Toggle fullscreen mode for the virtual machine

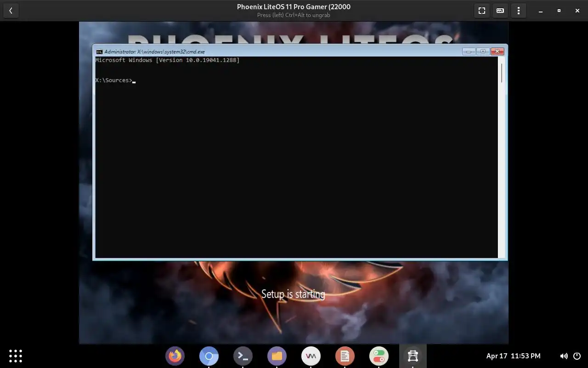[482, 11]
